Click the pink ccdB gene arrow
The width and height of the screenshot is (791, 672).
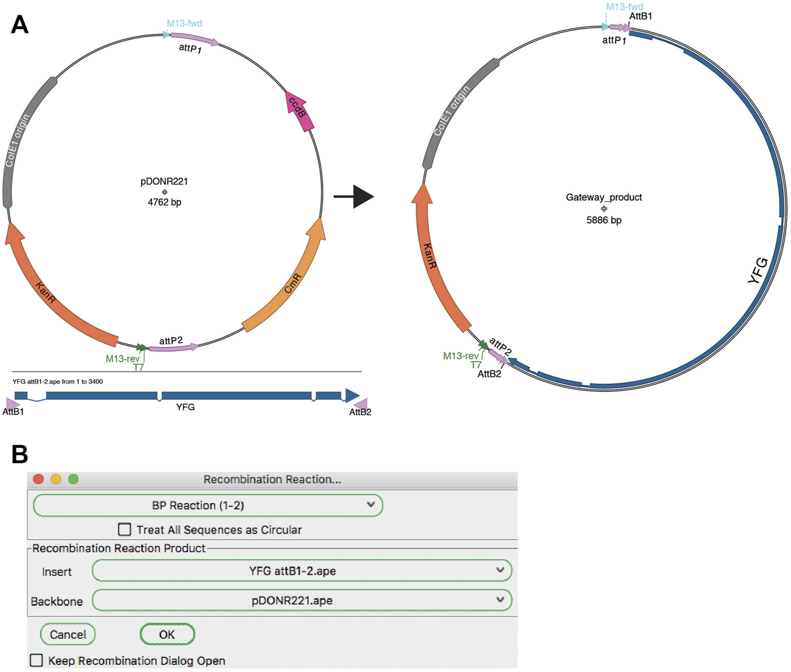click(299, 111)
